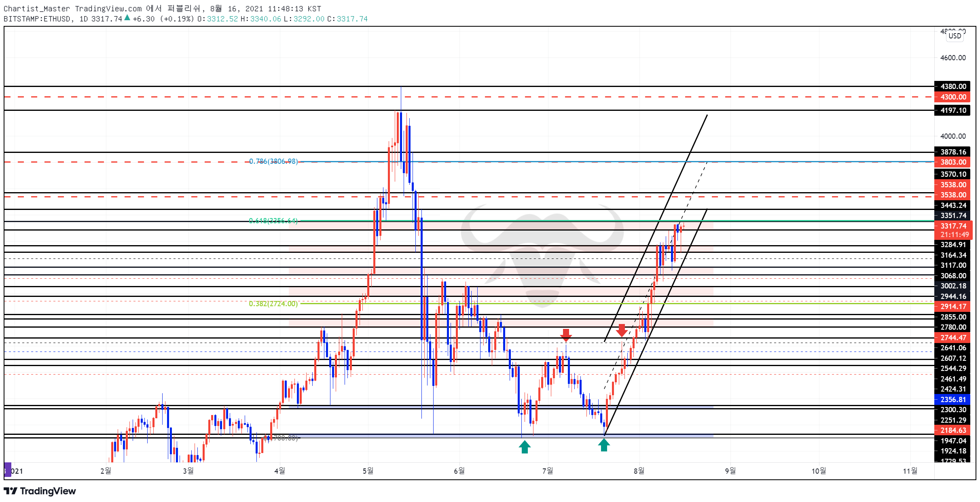Viewport: 980px width, 502px height.
Task: Select the 1947.04 price label
Action: coord(952,441)
